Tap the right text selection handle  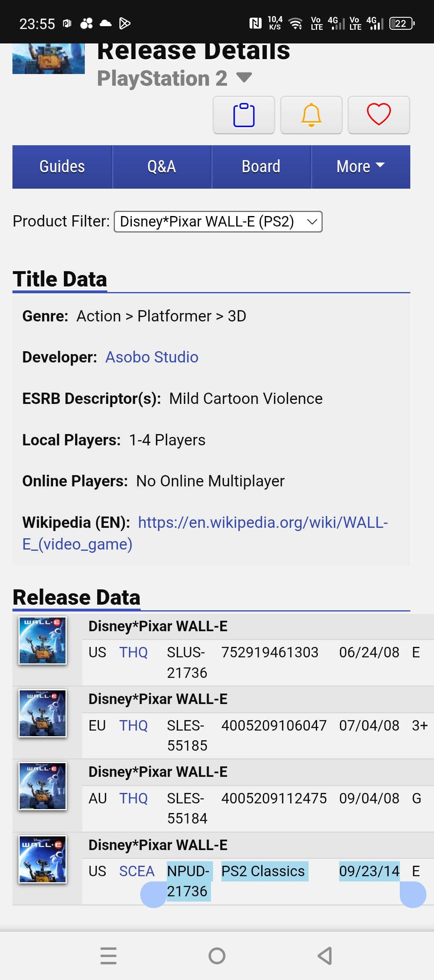click(413, 894)
